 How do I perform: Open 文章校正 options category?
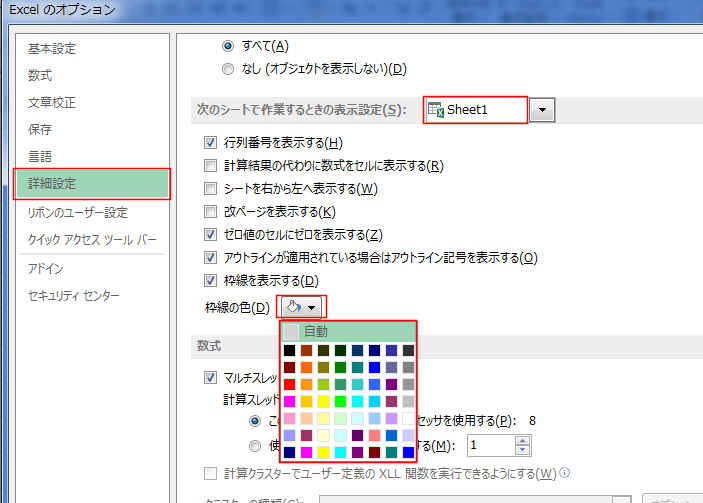coord(52,102)
